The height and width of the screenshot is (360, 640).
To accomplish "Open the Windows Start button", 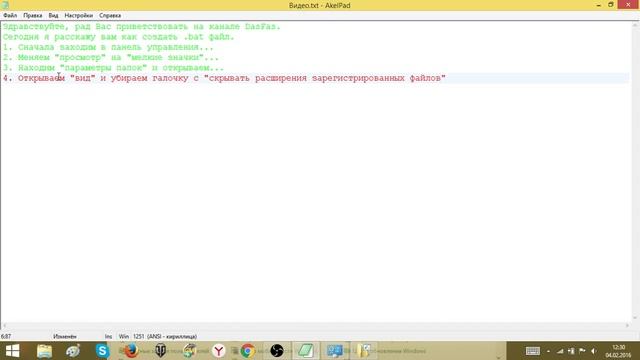I will 12,351.
